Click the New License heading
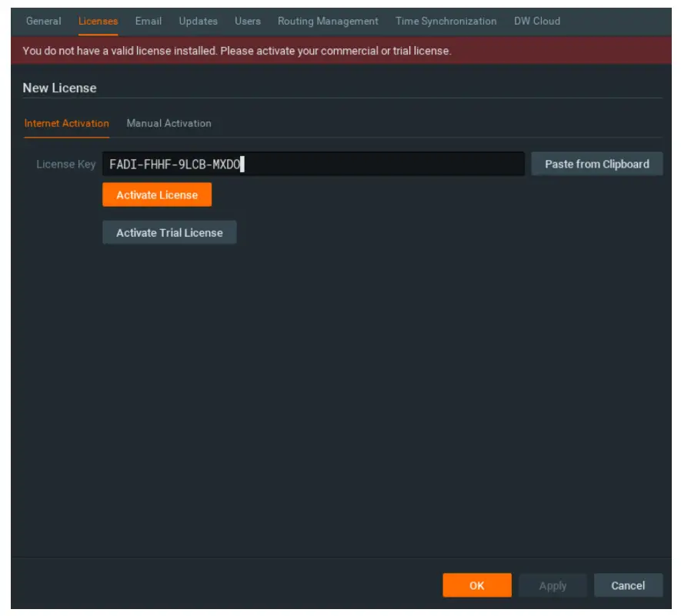681x616 pixels. (x=59, y=88)
